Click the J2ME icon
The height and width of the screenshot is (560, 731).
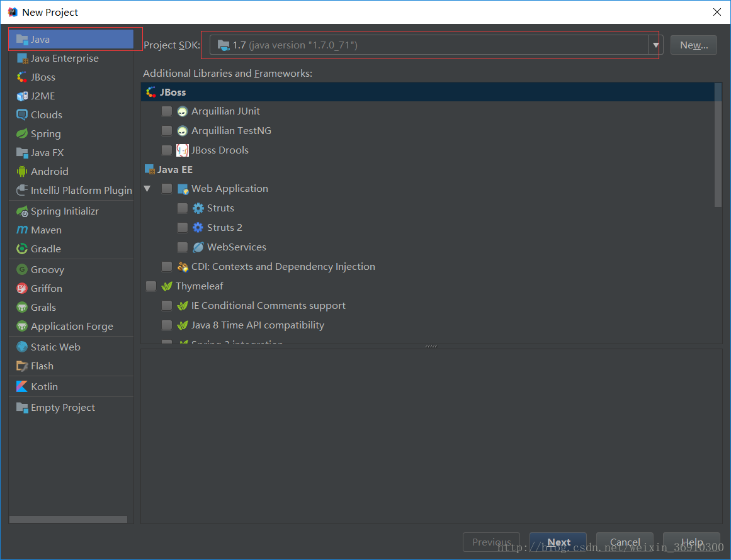pos(22,96)
